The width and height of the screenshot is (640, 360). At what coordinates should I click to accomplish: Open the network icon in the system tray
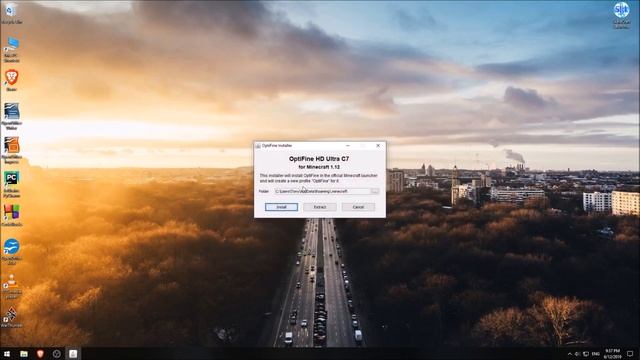(586, 353)
